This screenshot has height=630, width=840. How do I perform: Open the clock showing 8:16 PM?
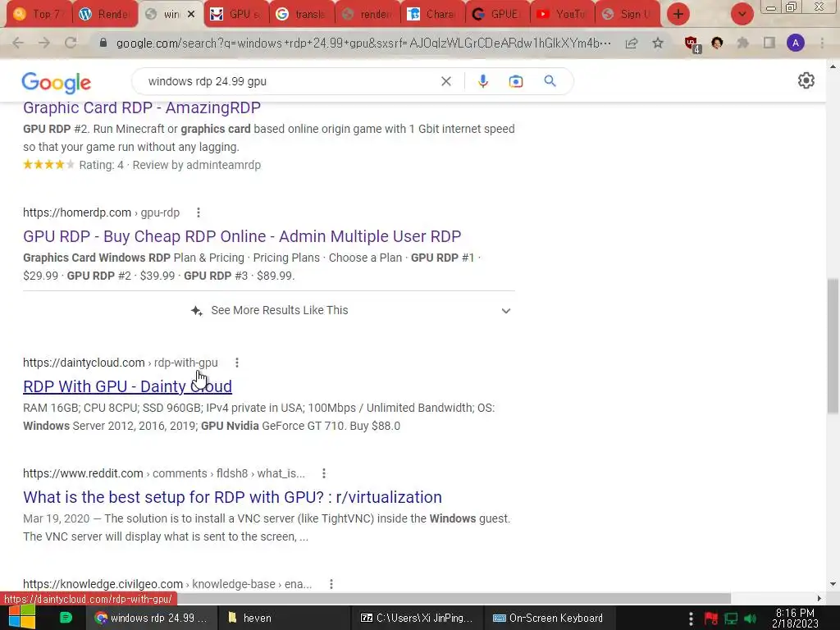795,618
